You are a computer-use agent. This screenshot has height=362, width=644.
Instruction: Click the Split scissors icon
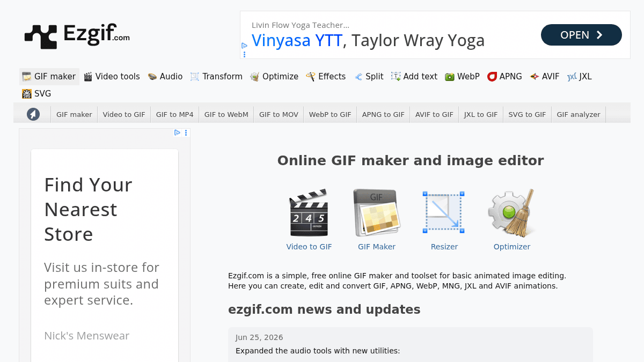point(358,77)
